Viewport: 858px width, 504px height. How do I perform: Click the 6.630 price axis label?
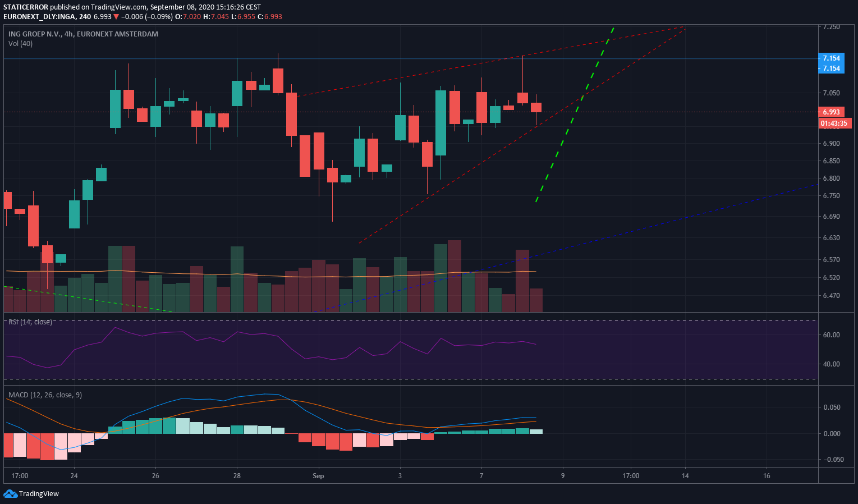coord(831,238)
